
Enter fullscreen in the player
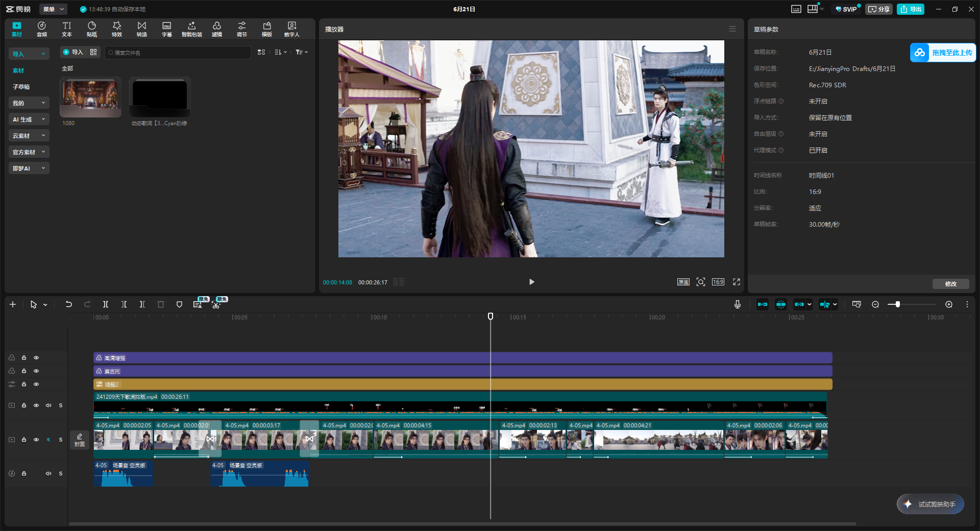click(x=737, y=282)
